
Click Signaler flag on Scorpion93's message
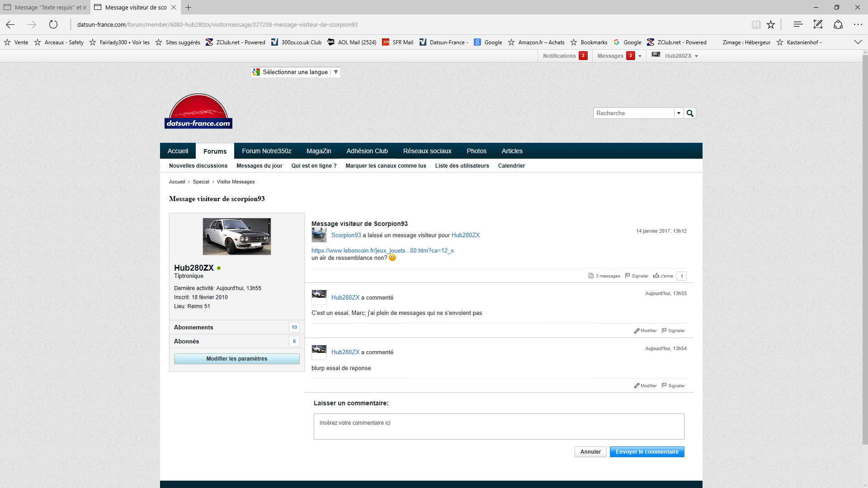click(x=627, y=276)
